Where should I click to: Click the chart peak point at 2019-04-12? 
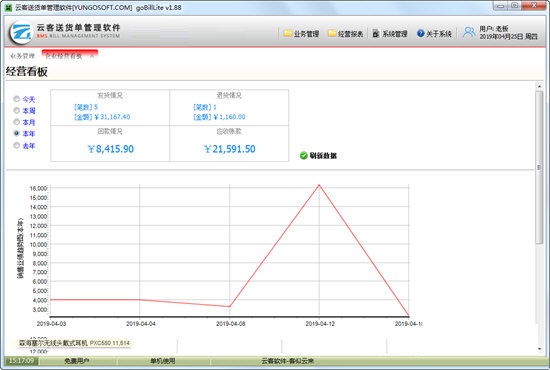click(319, 185)
